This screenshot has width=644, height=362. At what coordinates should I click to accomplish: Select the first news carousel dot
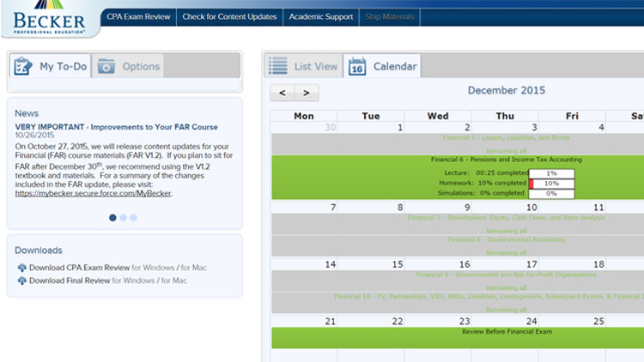coord(112,218)
